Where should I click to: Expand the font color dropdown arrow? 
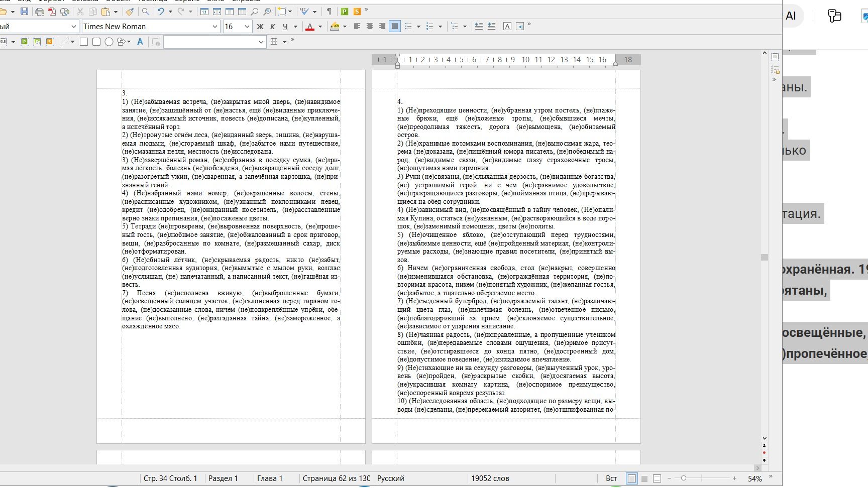[x=320, y=27]
